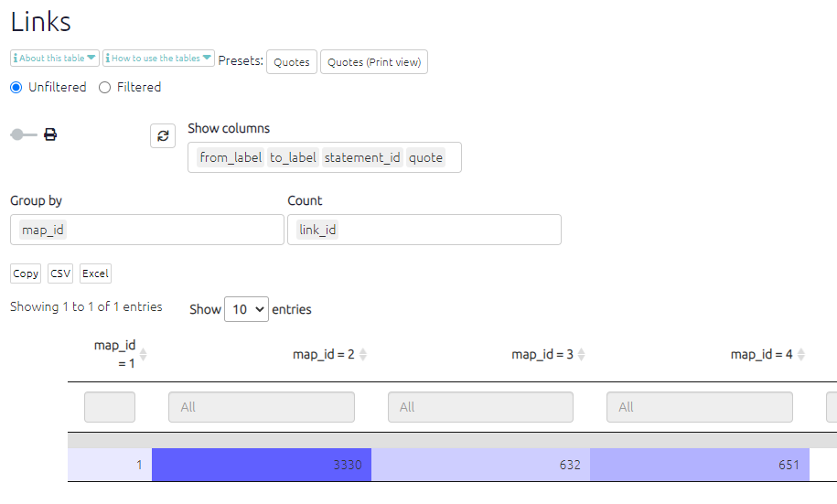Screen dimensions: 837x504
Task: Export table to Excel
Action: tap(95, 273)
